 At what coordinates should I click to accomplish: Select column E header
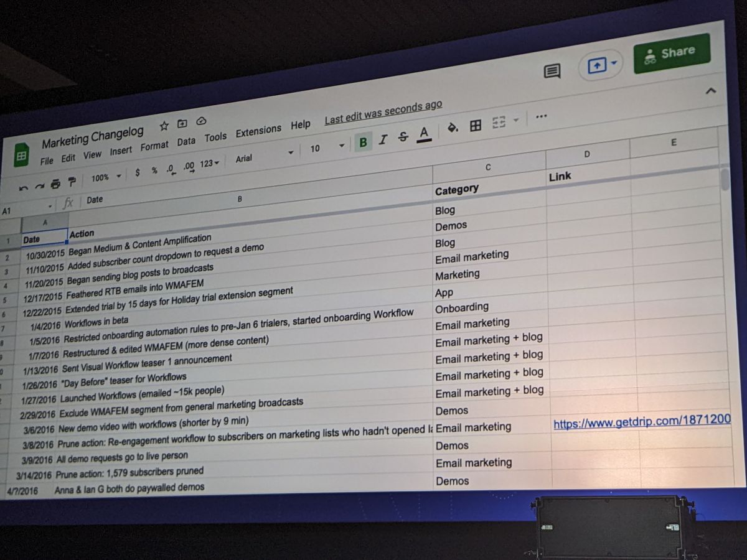674,142
